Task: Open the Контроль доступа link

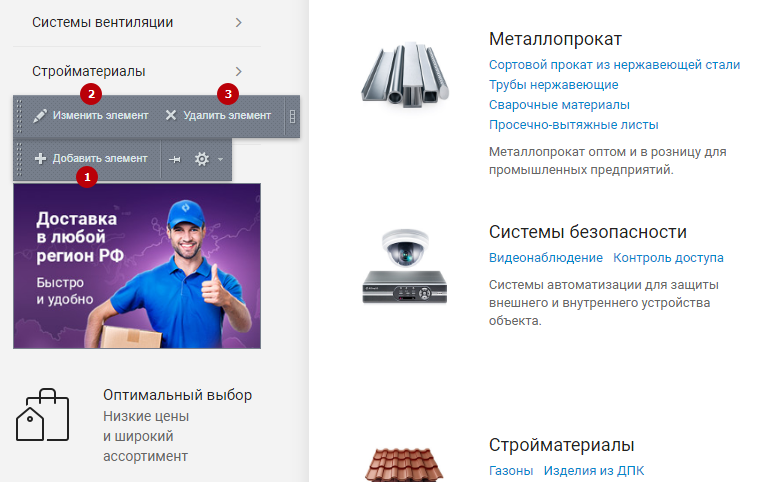Action: tap(668, 257)
